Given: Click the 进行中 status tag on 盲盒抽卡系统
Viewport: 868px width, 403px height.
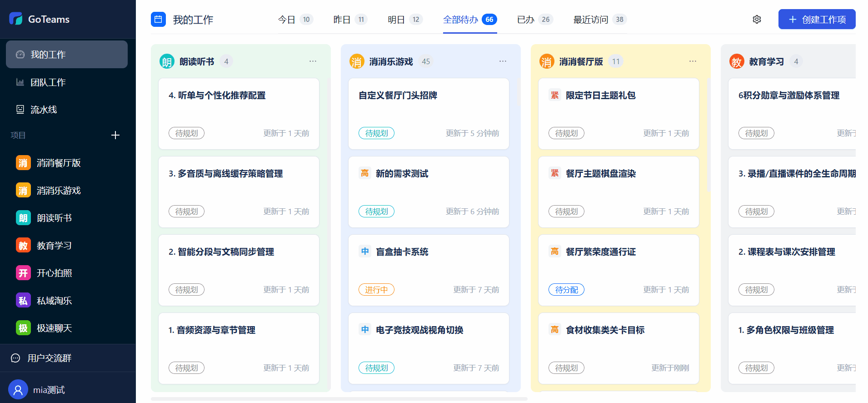Looking at the screenshot, I should (x=376, y=290).
